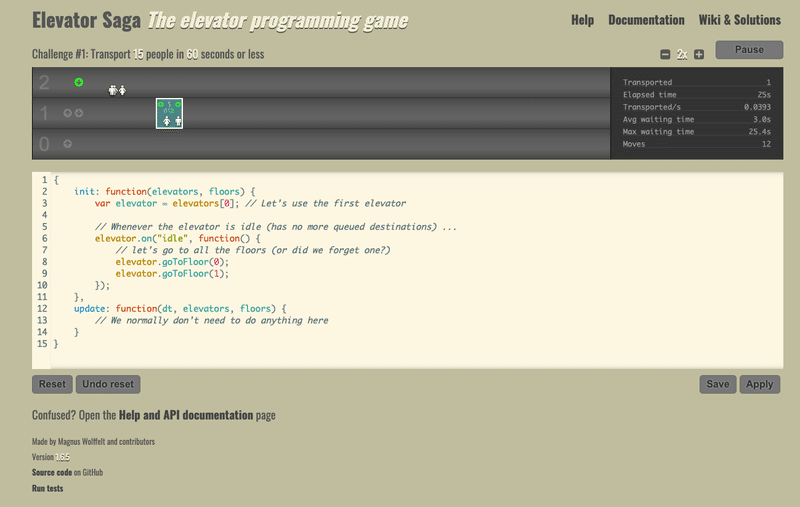Click the Elevator Saga title
The image size is (800, 507).
click(x=86, y=20)
